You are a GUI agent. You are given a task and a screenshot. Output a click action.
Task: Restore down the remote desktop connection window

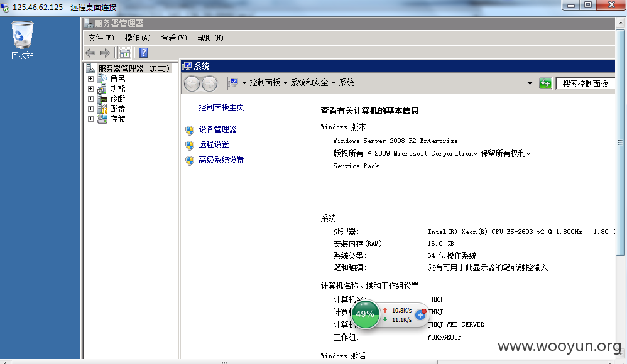click(x=588, y=5)
